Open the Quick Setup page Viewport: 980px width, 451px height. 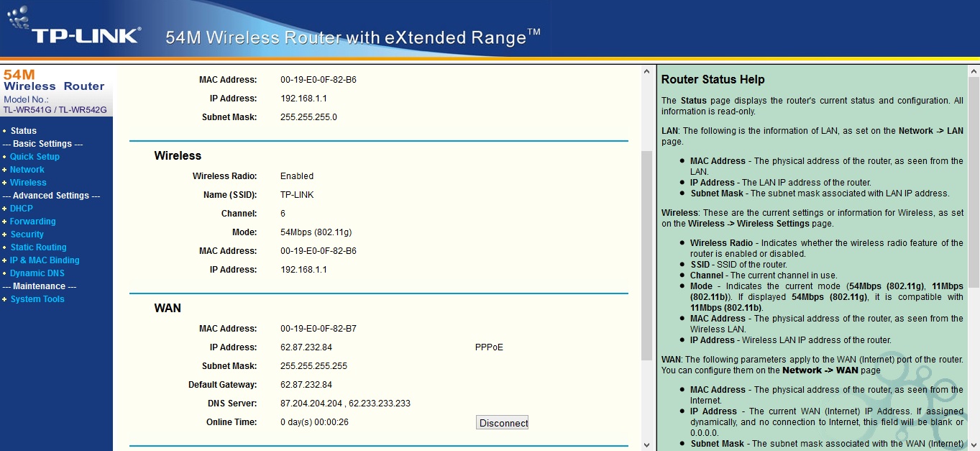(35, 157)
